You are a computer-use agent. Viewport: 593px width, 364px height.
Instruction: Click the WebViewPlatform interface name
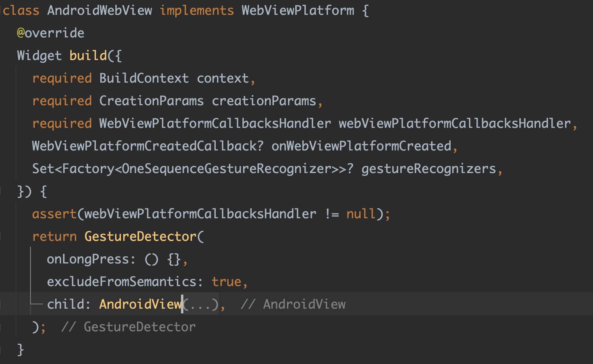click(298, 11)
